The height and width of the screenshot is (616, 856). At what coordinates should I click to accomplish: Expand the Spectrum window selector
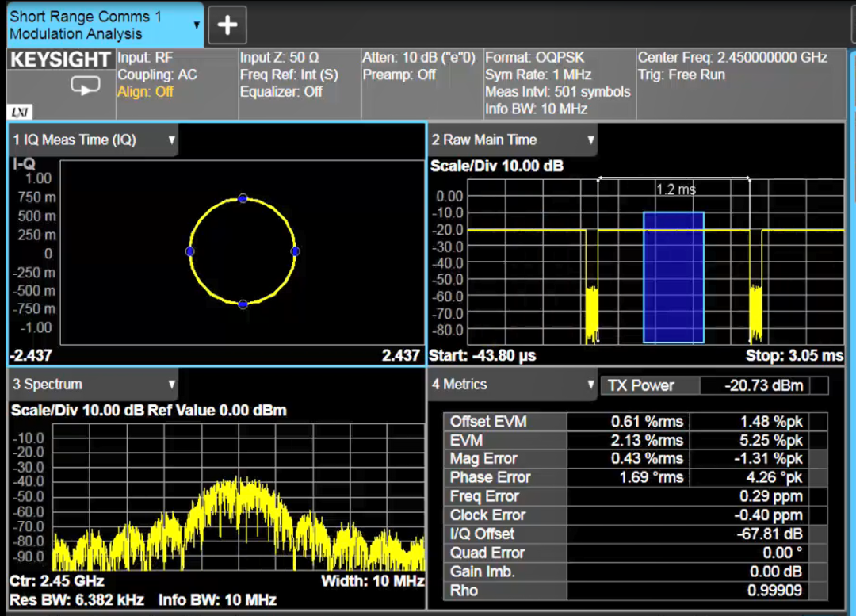coord(171,385)
